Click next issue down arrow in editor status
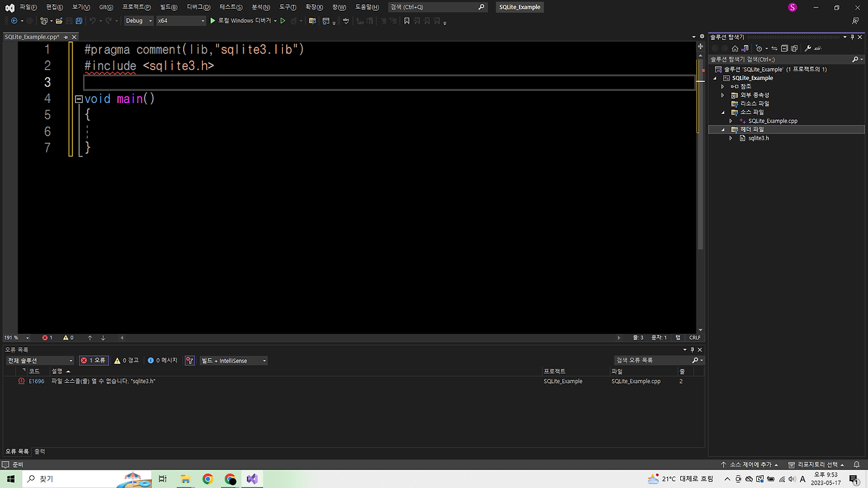 (x=103, y=338)
